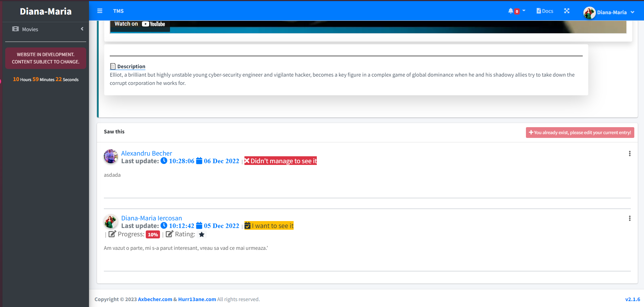Open options menu for Alexandru's entry

(629, 153)
